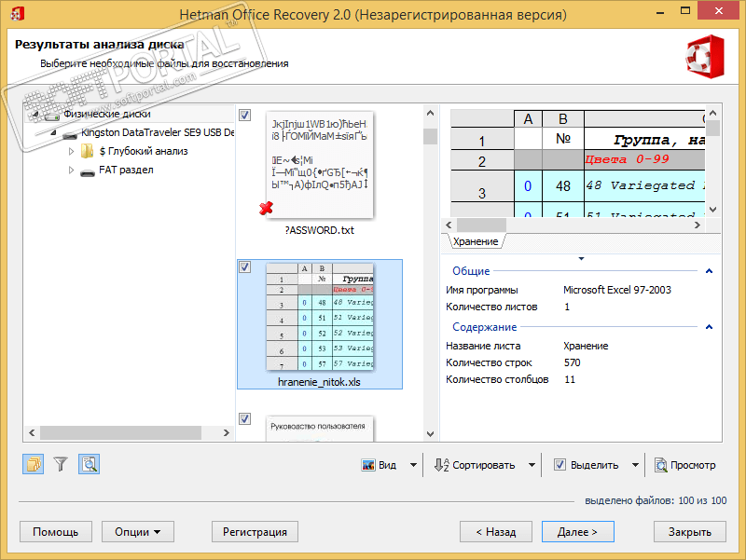Click the Регистрация button
746x560 pixels.
(255, 531)
